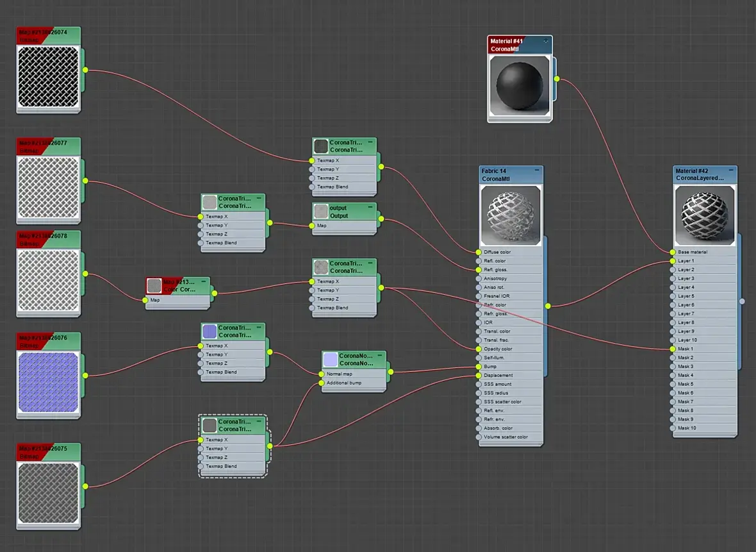The image size is (756, 552).
Task: Select the Refl. gloss. slot
Action: coord(511,270)
